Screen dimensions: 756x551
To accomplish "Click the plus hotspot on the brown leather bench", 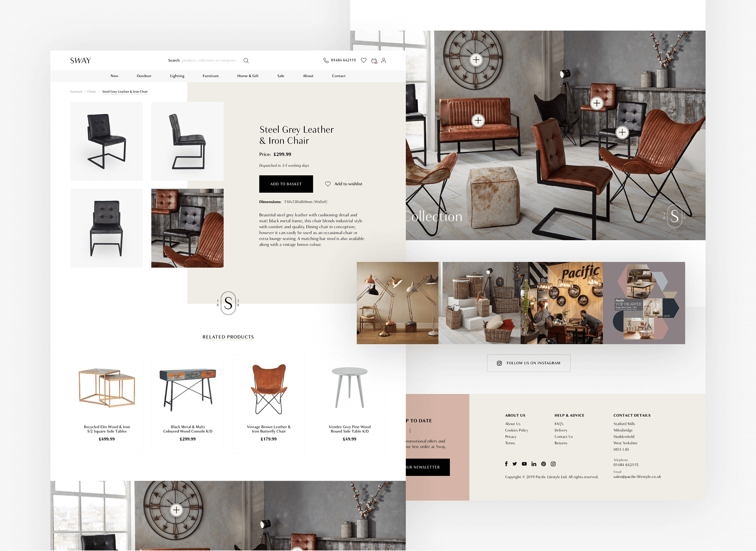I will coord(478,121).
